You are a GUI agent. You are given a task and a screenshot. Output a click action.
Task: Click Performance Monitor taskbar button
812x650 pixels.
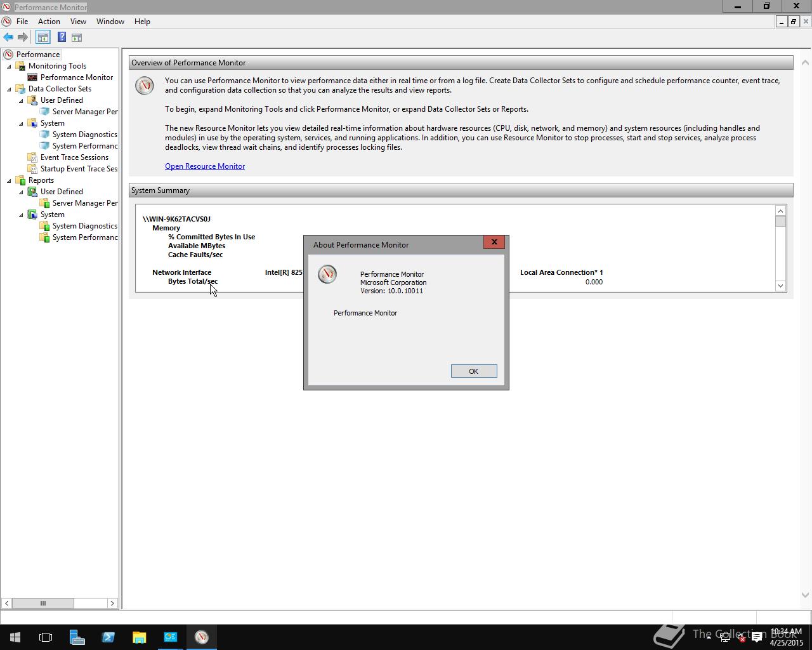pos(202,637)
